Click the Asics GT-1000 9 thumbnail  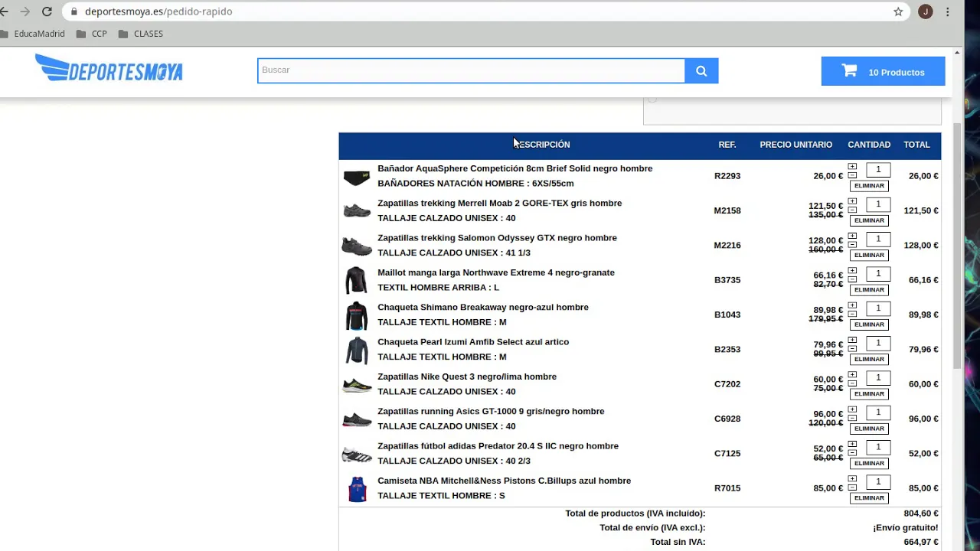point(357,419)
